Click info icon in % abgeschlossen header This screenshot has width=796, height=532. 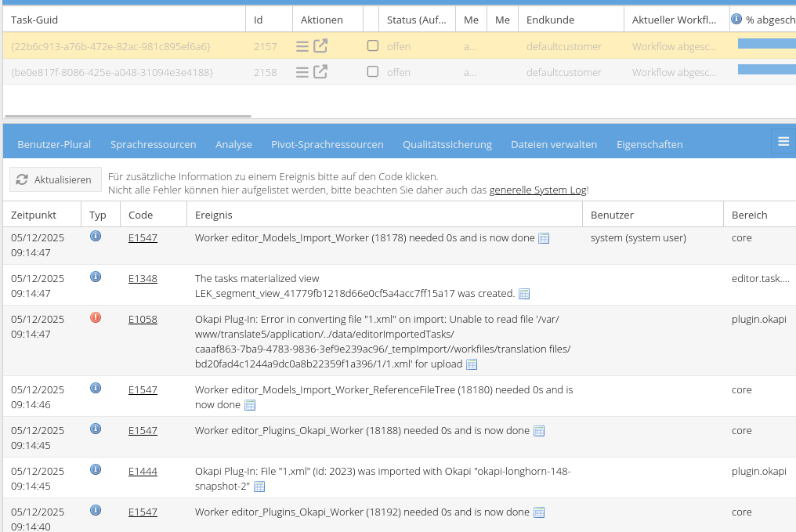click(x=736, y=19)
